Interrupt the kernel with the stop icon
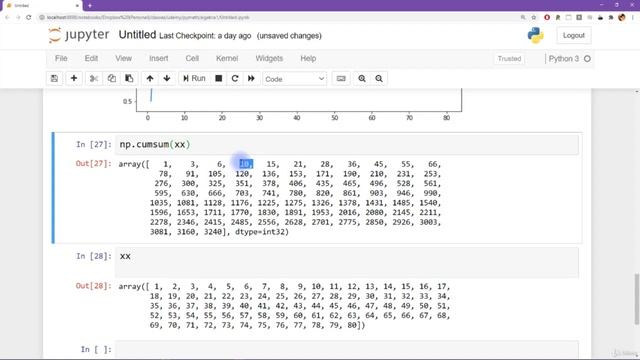The width and height of the screenshot is (640, 360). [x=219, y=78]
